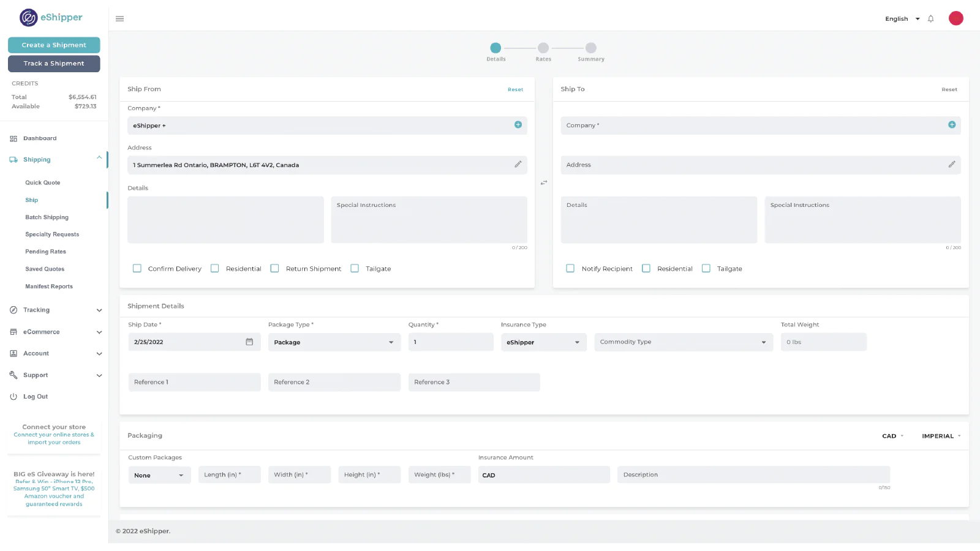This screenshot has height=551, width=980.
Task: Open the Commodity Type dropdown
Action: 684,342
